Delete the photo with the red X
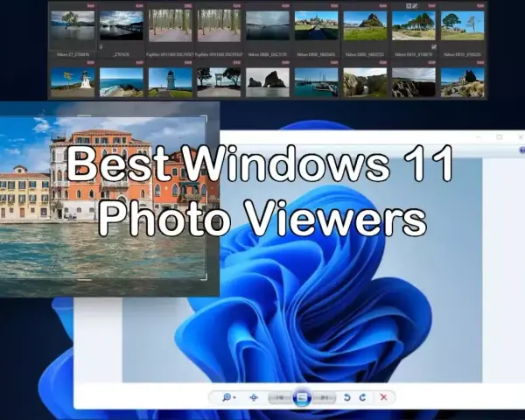Screen dimensions: 525x420 (x=384, y=397)
